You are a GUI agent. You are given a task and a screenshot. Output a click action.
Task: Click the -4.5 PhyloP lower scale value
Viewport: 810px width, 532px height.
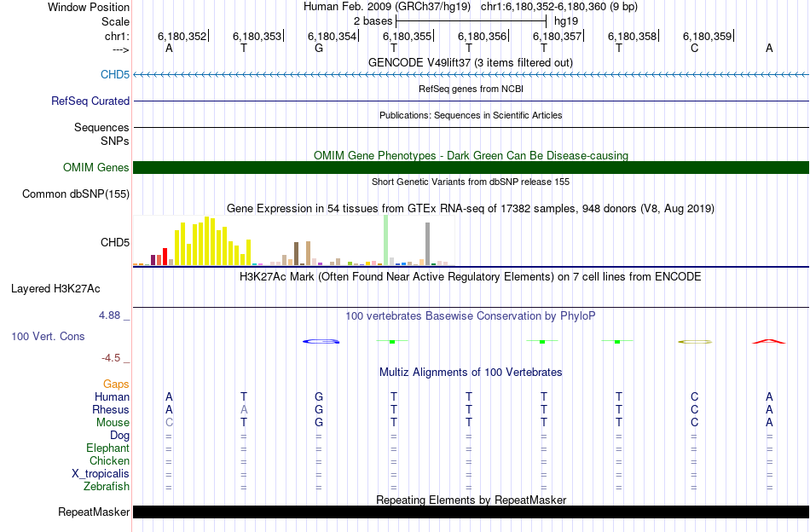[x=111, y=358]
